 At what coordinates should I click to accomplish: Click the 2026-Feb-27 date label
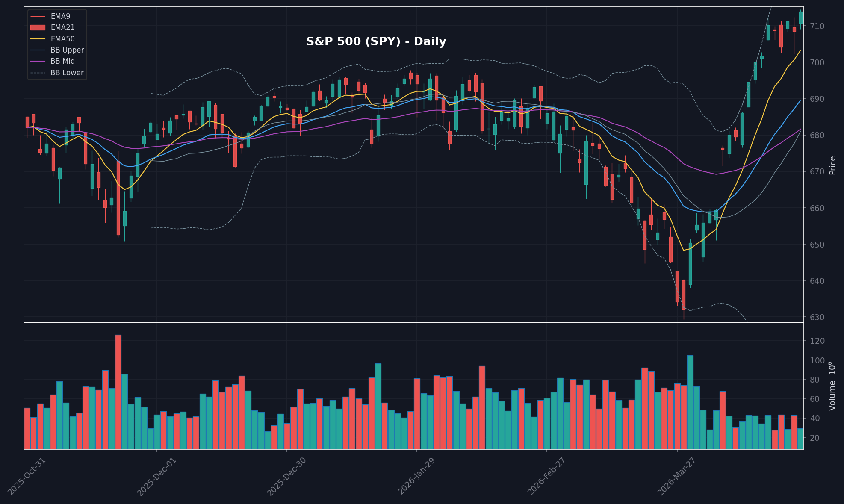(547, 476)
